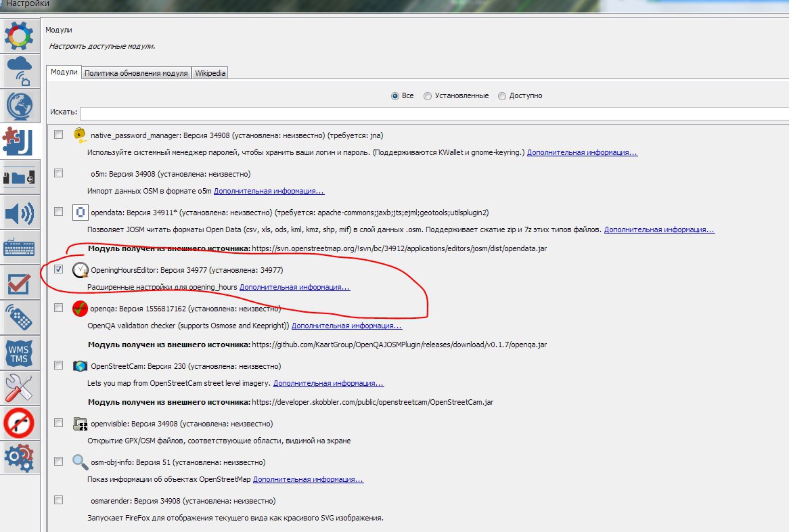Open more info link for opendata

tap(659, 229)
